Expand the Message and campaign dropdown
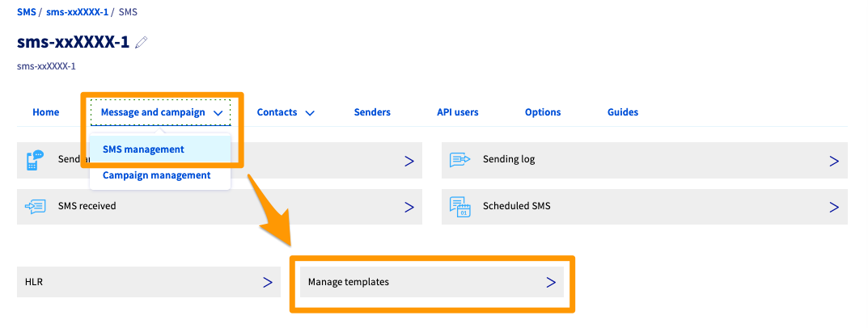Image resolution: width=868 pixels, height=328 pixels. [x=161, y=112]
